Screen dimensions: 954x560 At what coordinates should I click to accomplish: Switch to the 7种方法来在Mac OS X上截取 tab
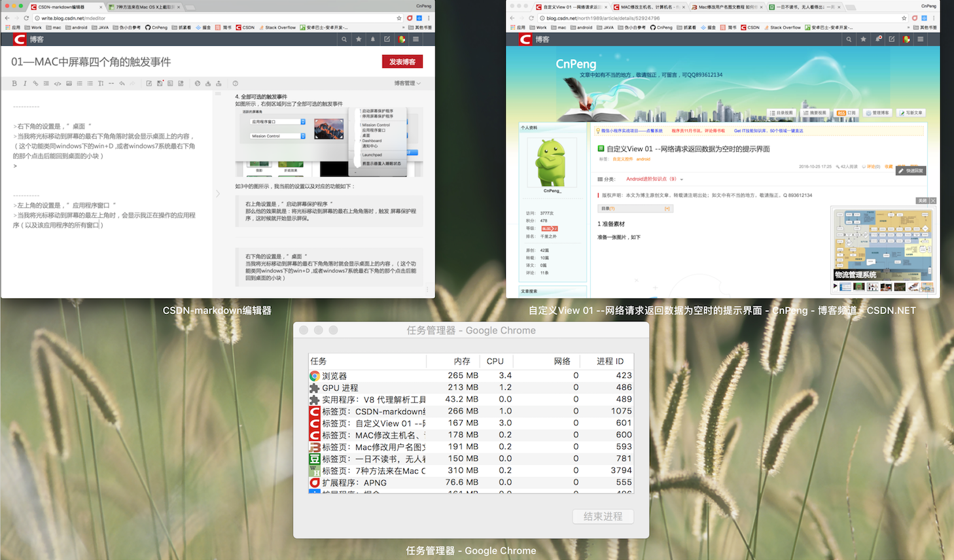point(145,7)
